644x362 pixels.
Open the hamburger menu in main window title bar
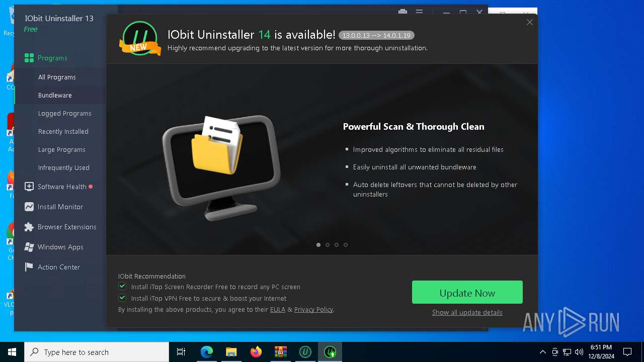419,13
